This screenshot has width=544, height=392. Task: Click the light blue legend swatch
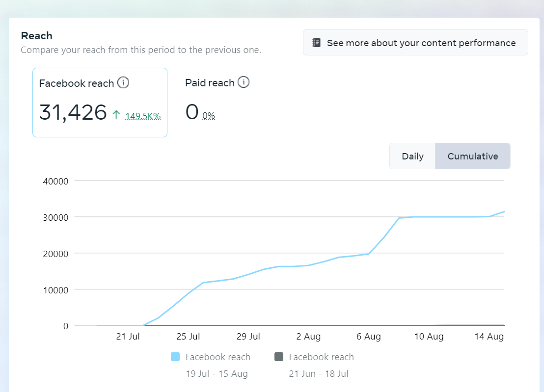click(175, 357)
